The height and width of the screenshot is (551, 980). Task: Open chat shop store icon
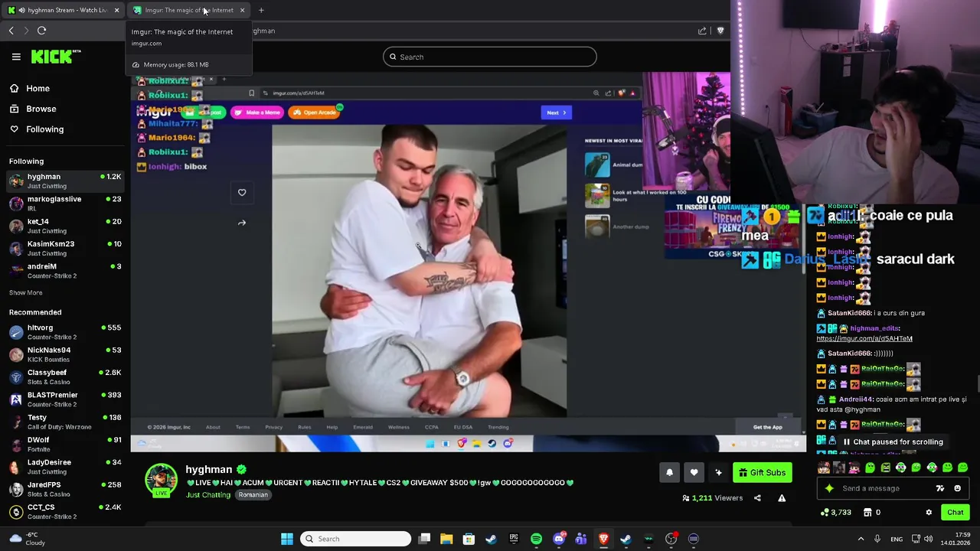(867, 513)
